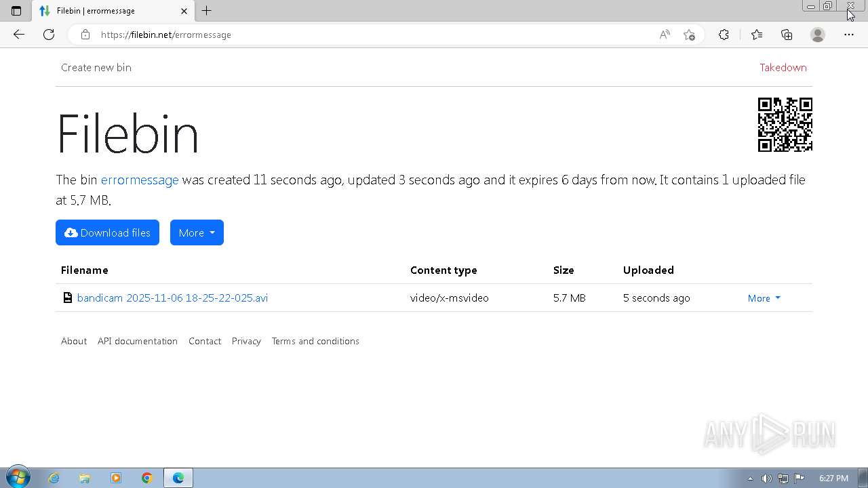Click the file icon beside bandicam filename
Viewport: 868px width, 488px height.
point(67,298)
